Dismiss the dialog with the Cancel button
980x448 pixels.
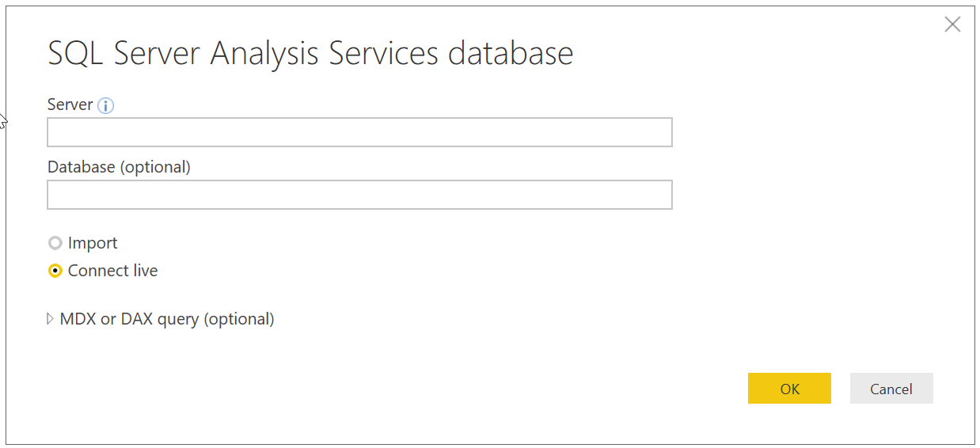[x=891, y=389]
